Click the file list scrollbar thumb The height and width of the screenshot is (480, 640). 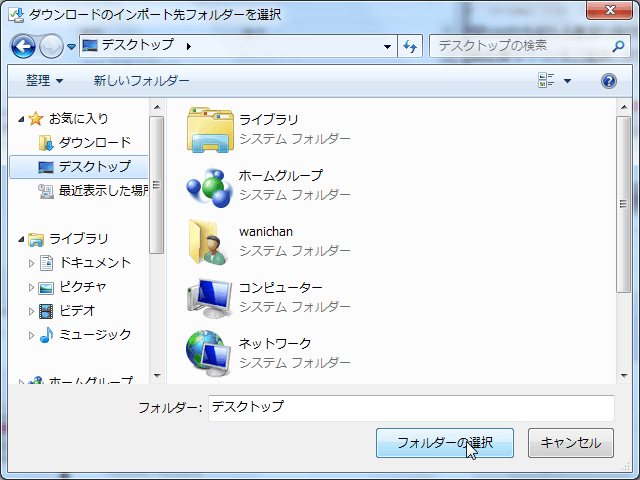pyautogui.click(x=623, y=204)
